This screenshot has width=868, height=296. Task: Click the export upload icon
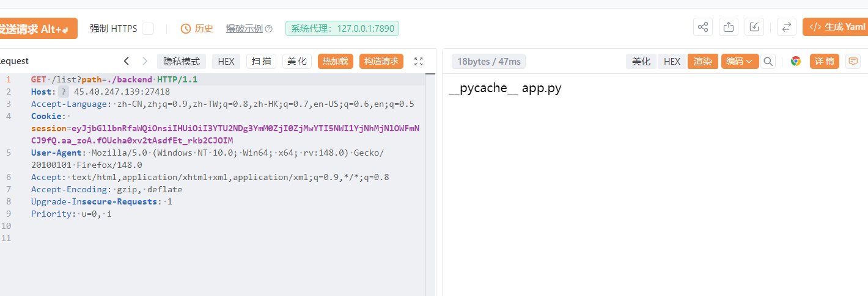(729, 27)
